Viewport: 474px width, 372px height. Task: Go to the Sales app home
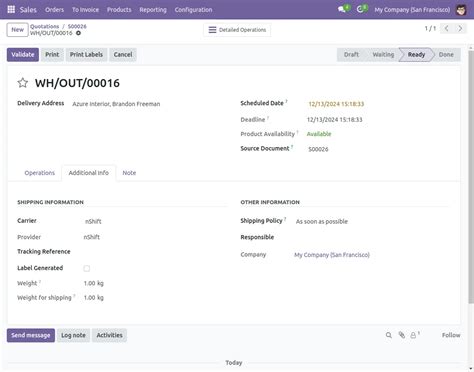click(x=28, y=10)
